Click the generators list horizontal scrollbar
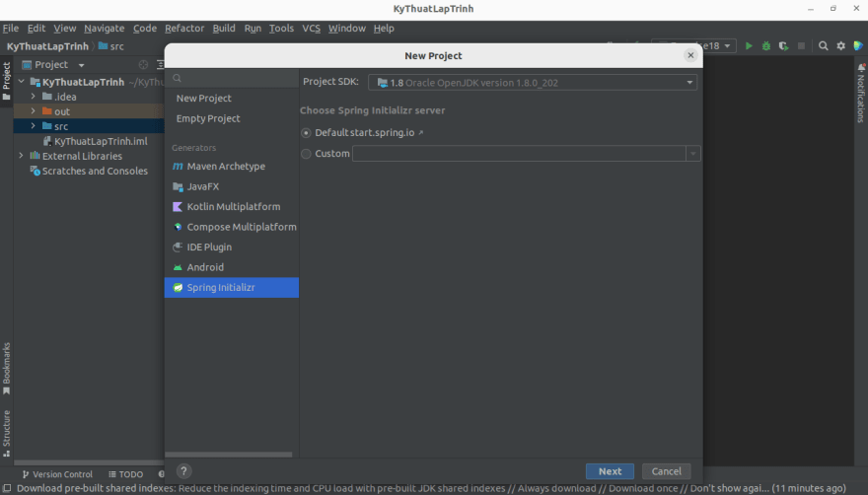868x495 pixels. (x=229, y=455)
